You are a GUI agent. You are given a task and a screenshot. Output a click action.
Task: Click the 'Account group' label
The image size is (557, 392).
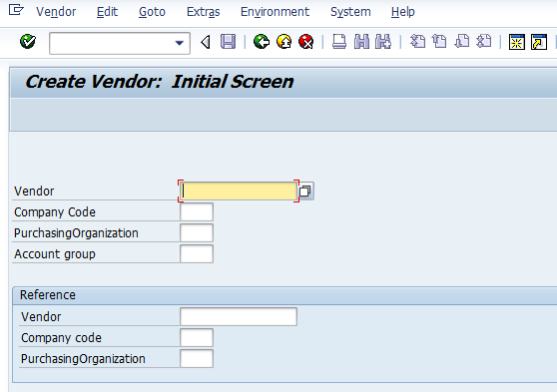(55, 254)
